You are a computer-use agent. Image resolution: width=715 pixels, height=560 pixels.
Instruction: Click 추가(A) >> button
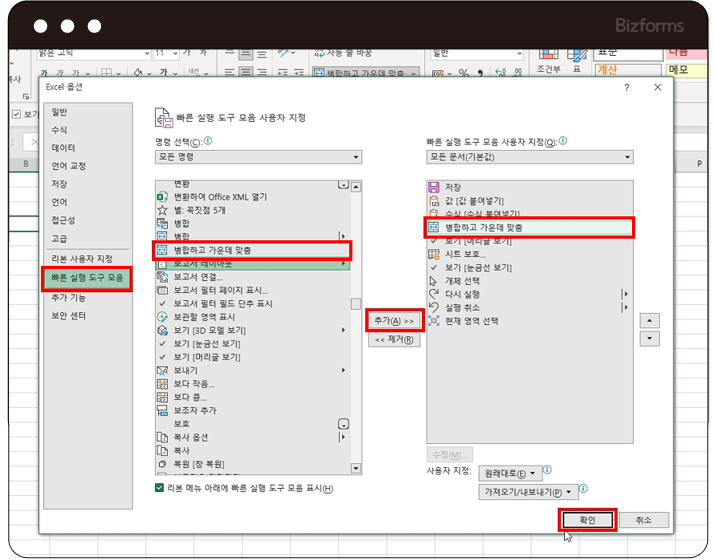point(394,321)
